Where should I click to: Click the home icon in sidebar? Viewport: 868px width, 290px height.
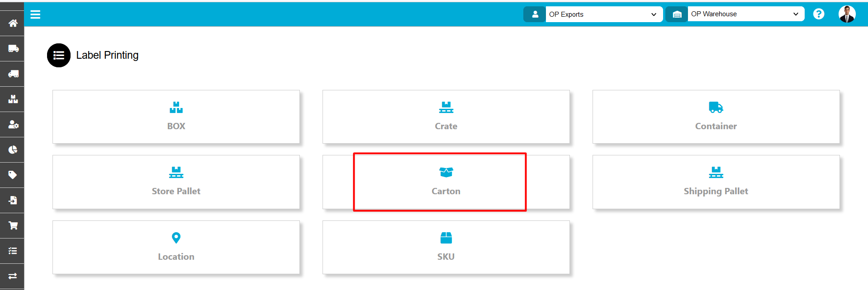[13, 23]
